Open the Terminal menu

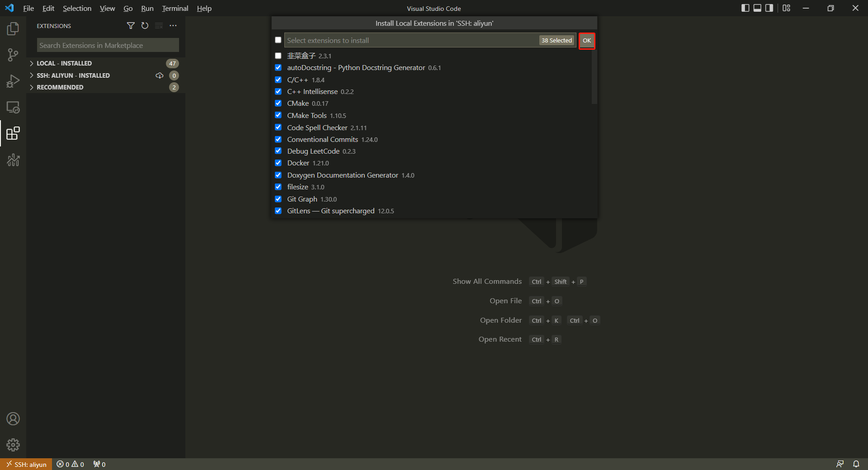tap(175, 8)
